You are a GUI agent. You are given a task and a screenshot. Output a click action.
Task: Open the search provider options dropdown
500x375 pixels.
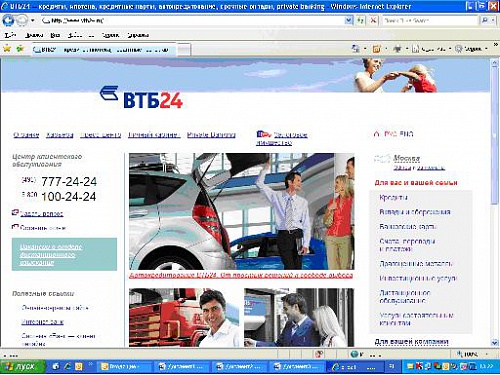(x=493, y=20)
